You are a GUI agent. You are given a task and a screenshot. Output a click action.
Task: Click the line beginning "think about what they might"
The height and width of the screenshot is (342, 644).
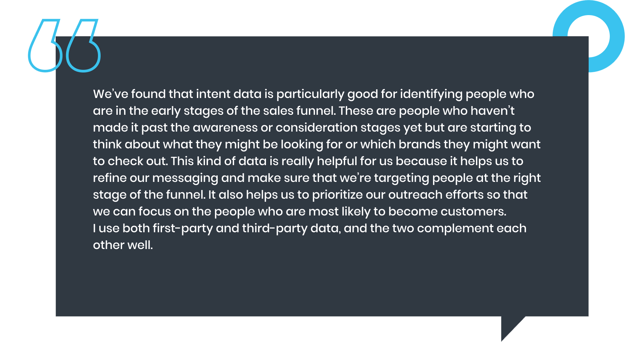317,145
